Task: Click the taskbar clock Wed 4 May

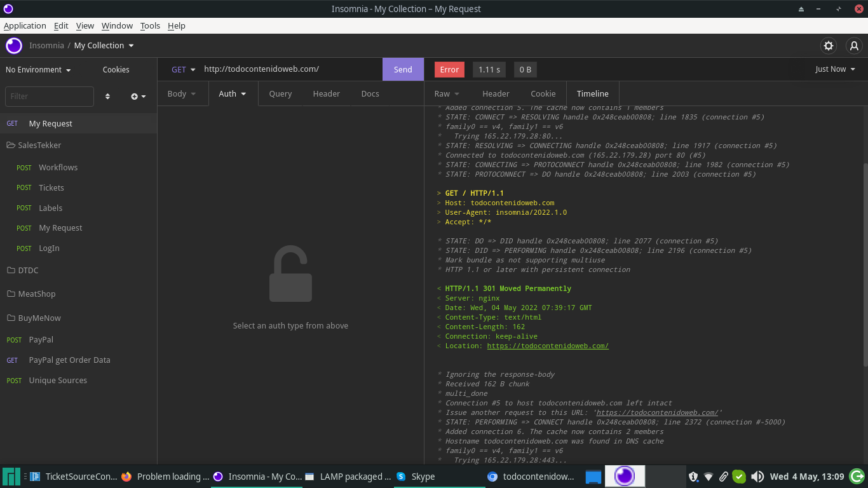Action: (x=807, y=477)
